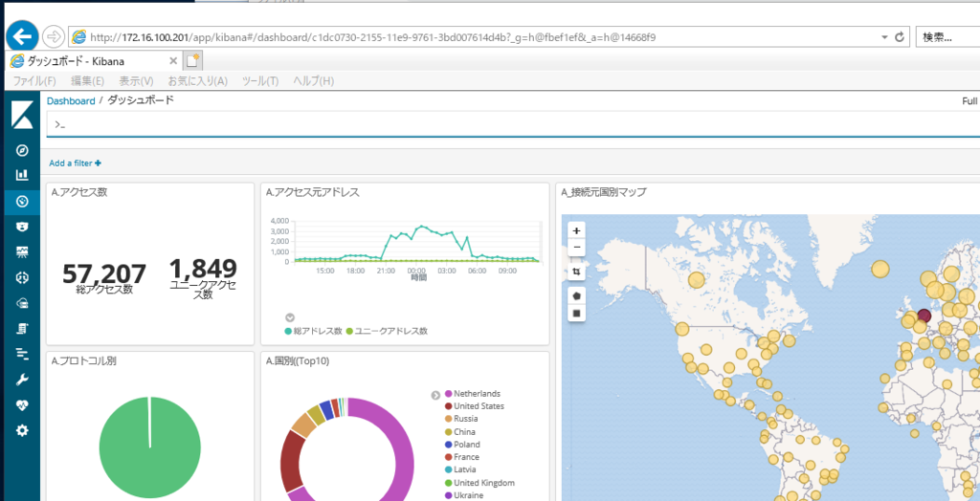
Task: Select United States in the country legend
Action: (x=474, y=406)
